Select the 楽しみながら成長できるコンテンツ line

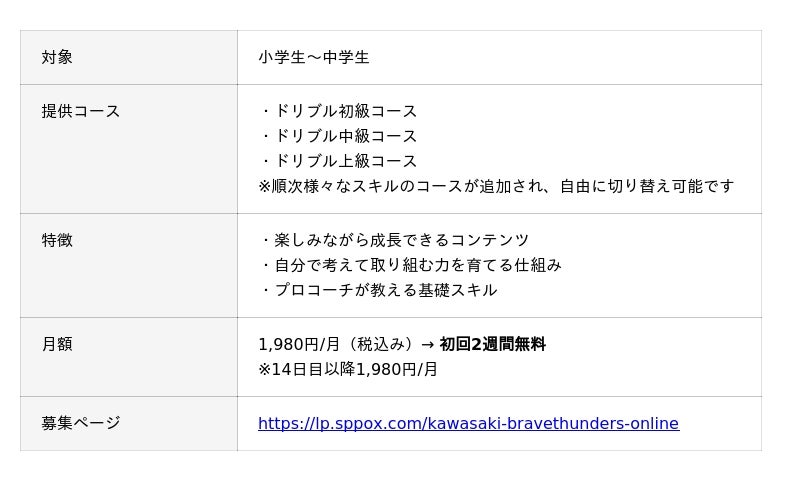(x=401, y=240)
